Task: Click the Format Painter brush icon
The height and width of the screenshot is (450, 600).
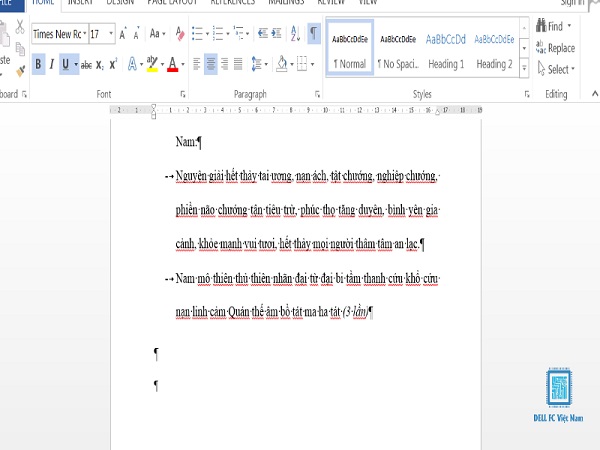Action: [x=20, y=71]
